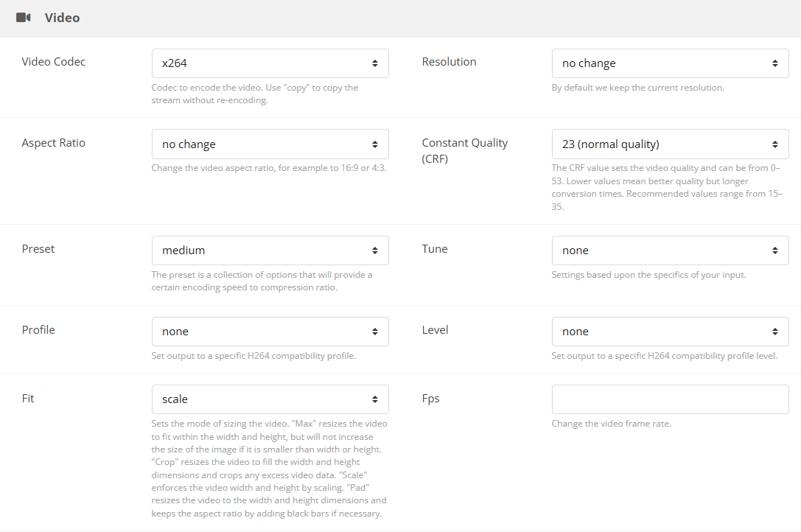The width and height of the screenshot is (801, 532).
Task: Open the Resolution dropdown
Action: 671,63
